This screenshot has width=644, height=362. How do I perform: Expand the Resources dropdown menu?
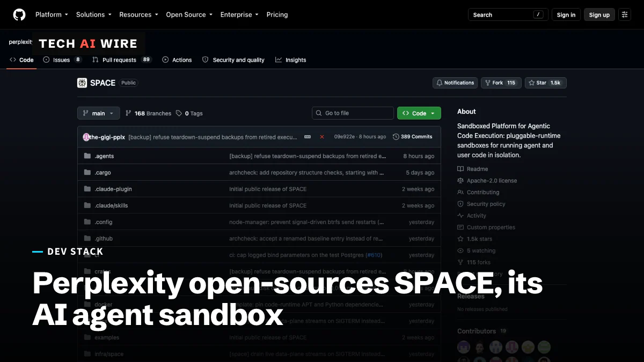coord(138,14)
